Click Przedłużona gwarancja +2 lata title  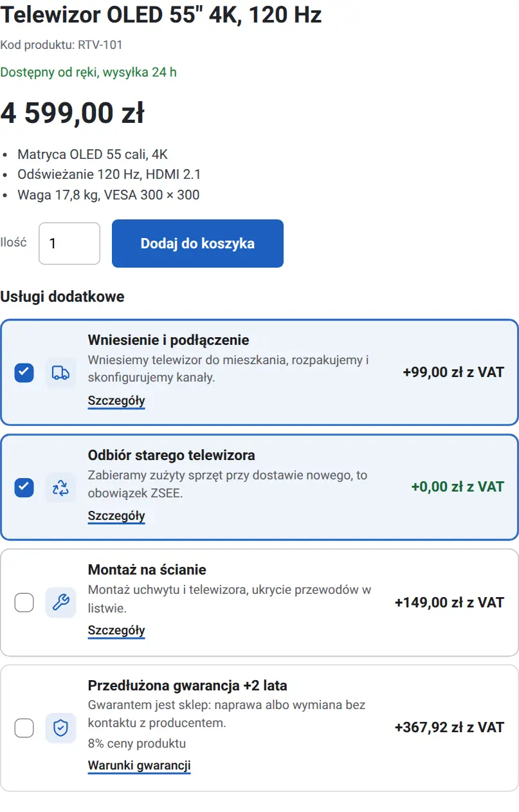pos(188,685)
